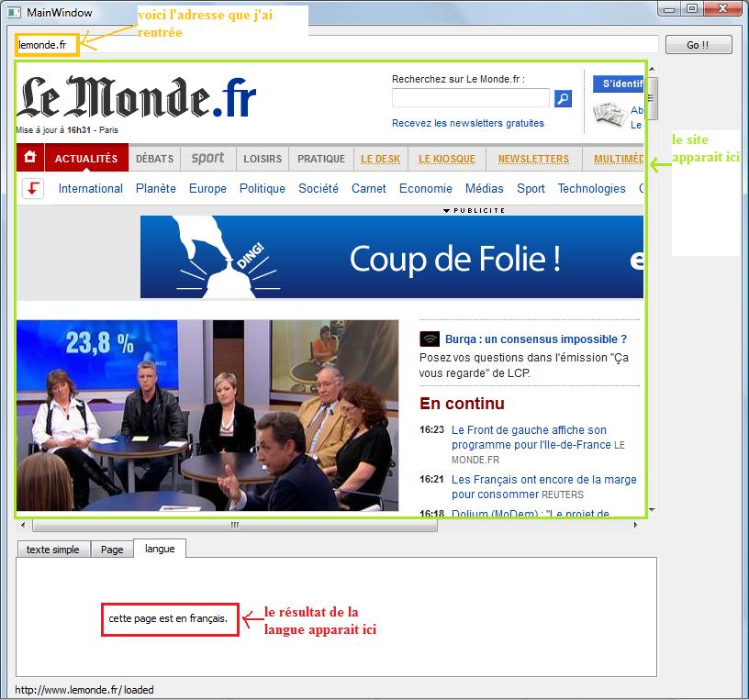Go to the Politique section
The height and width of the screenshot is (700, 749).
click(x=263, y=189)
